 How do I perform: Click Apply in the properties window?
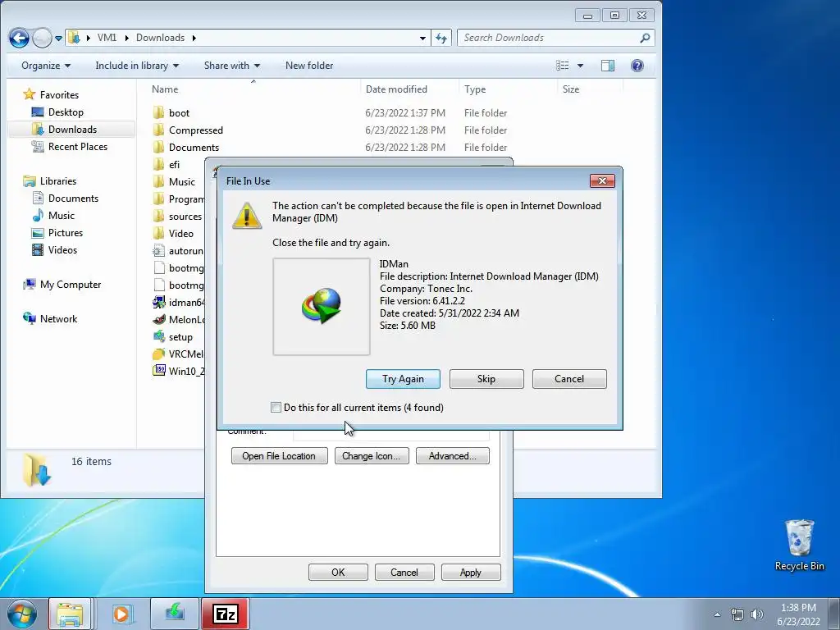(x=470, y=572)
